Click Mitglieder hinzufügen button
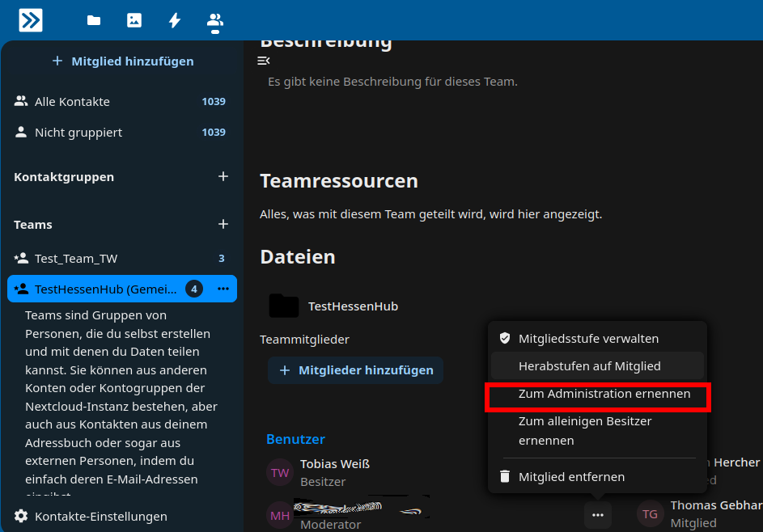Image resolution: width=763 pixels, height=532 pixels. 356,370
